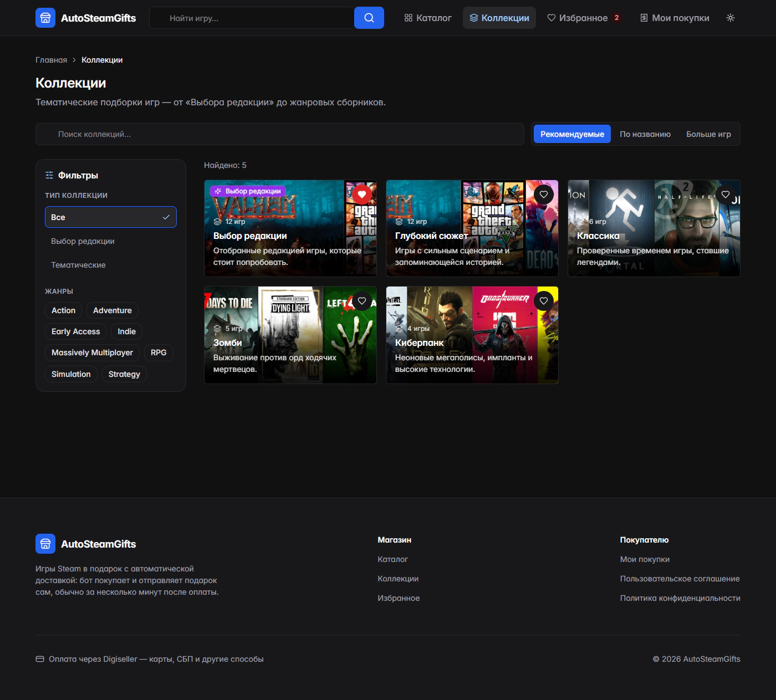Screen dimensions: 776x700
Task: Favorite the Зомби collection heart
Action: tap(362, 301)
